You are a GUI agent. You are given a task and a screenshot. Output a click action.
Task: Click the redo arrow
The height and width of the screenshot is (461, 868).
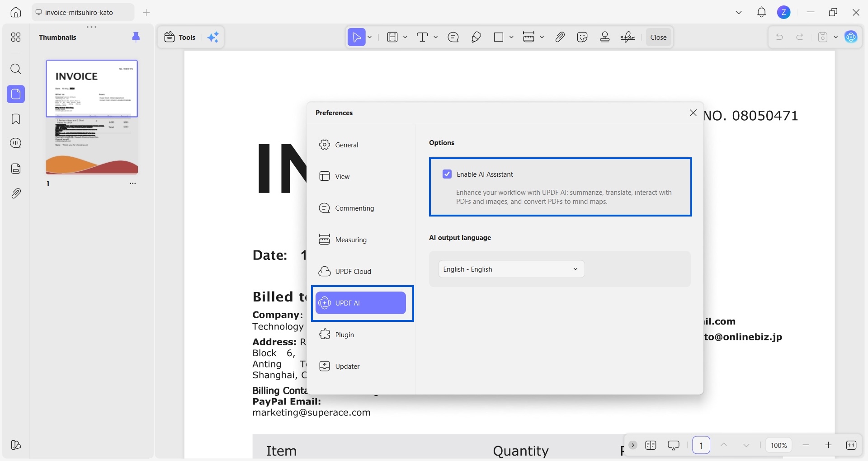point(800,37)
